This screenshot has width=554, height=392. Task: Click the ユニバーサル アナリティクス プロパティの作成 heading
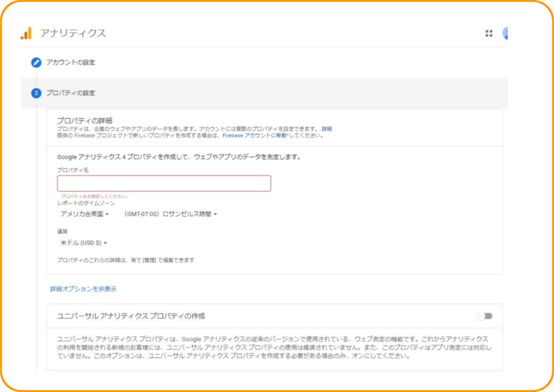click(x=131, y=316)
